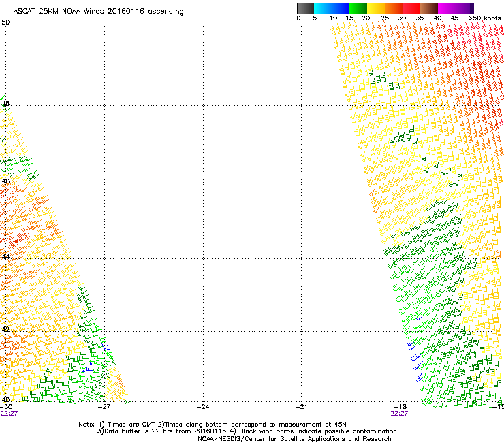The width and height of the screenshot is (504, 443).
Task: Click the latitude label '46'
Action: click(5, 181)
